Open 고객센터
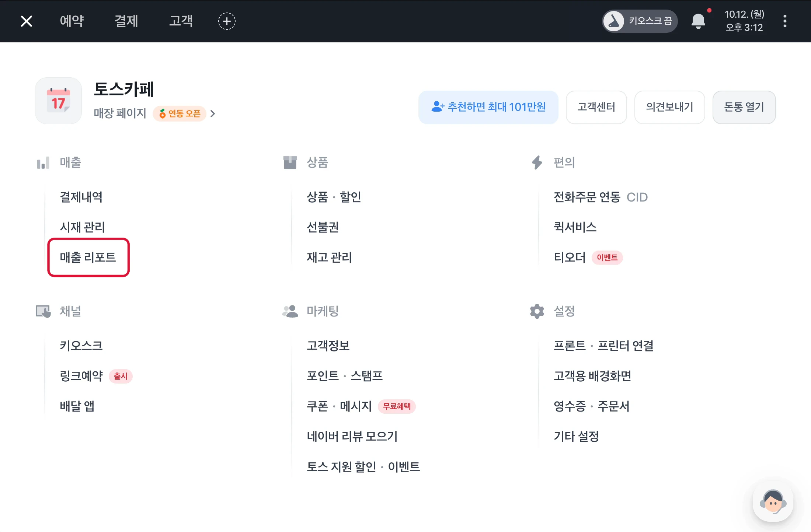Image resolution: width=811 pixels, height=532 pixels. click(x=596, y=107)
